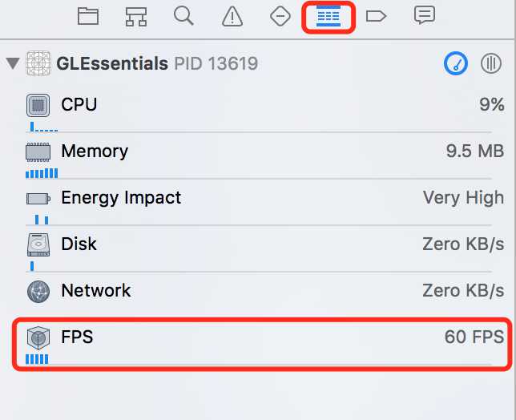Screen dimensions: 516x420
Task: Open the Disk gauge report
Action: 258,252
